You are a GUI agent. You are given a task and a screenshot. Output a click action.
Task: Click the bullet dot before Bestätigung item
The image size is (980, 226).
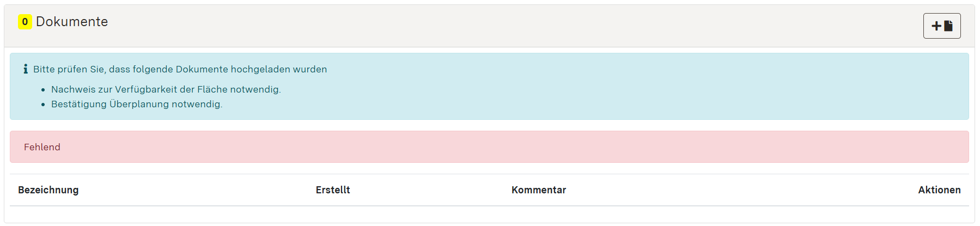tap(43, 105)
